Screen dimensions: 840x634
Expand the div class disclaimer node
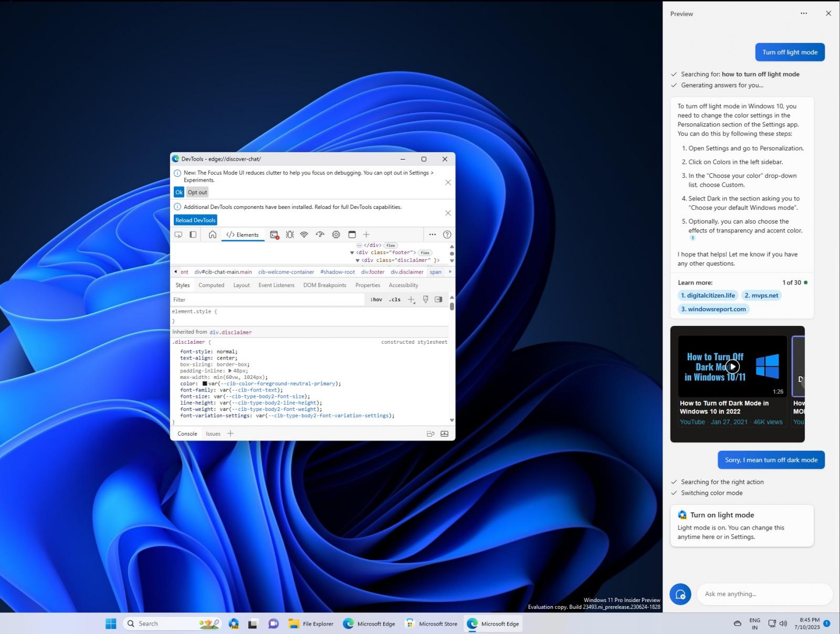(x=358, y=260)
